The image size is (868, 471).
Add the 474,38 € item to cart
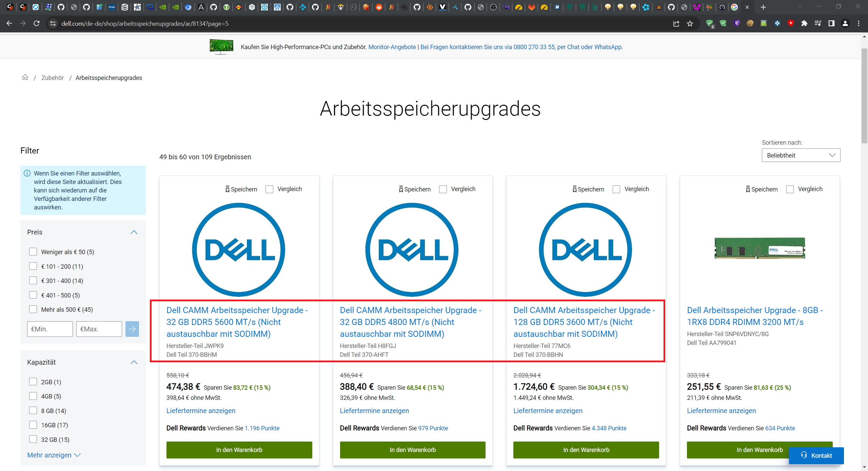tap(239, 450)
